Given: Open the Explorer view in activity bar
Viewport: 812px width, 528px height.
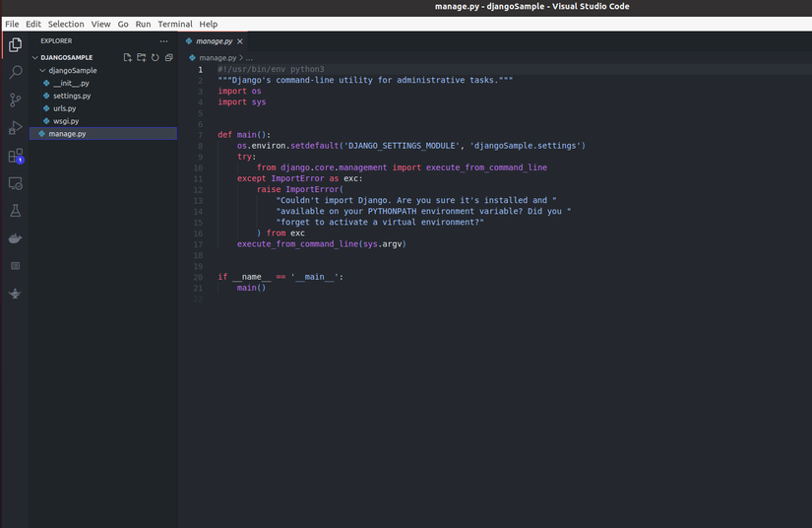Looking at the screenshot, I should (x=16, y=45).
